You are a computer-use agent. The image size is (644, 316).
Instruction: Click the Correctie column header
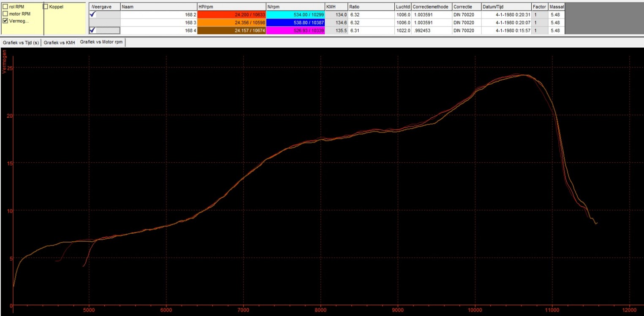click(x=467, y=7)
